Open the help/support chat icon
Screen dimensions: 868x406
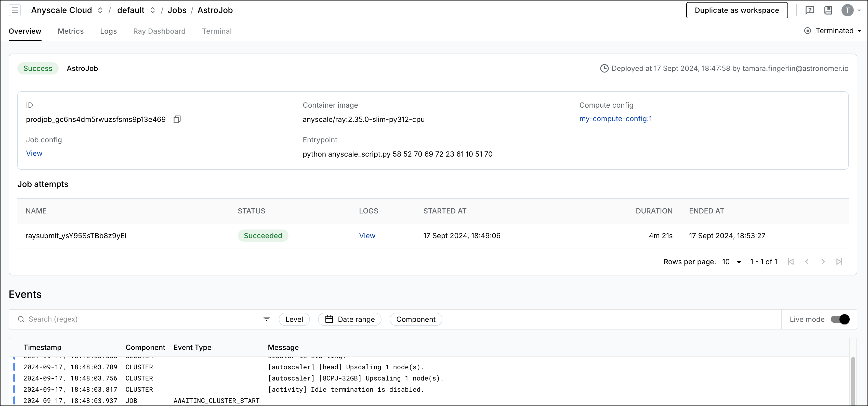coord(810,10)
